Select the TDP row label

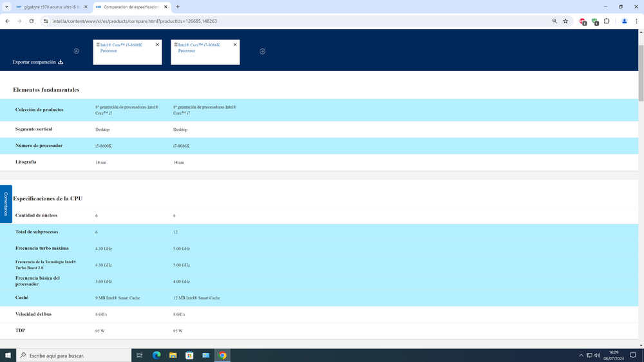point(20,330)
